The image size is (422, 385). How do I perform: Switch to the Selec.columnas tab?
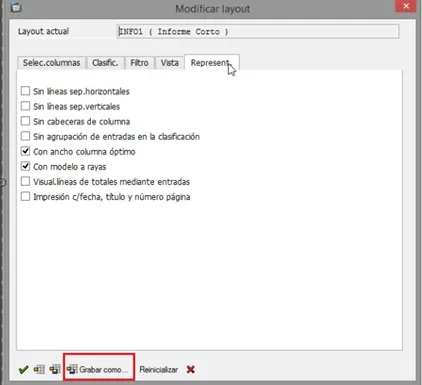[51, 63]
